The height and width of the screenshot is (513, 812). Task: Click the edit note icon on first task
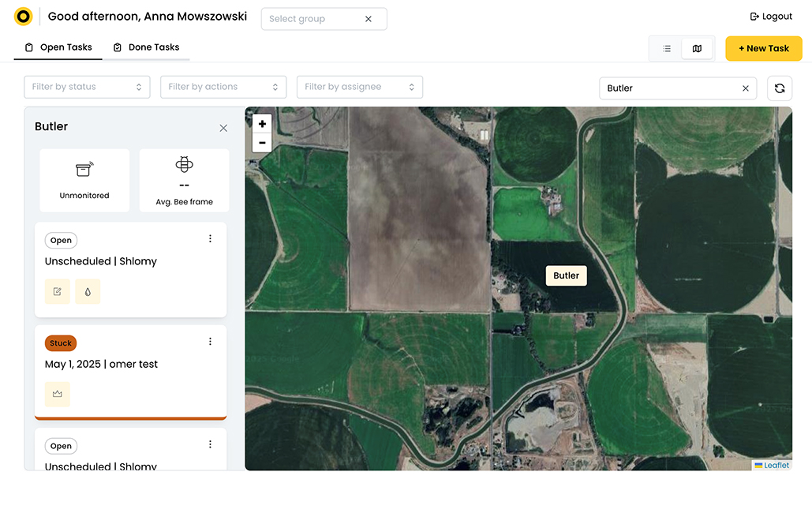click(x=58, y=291)
